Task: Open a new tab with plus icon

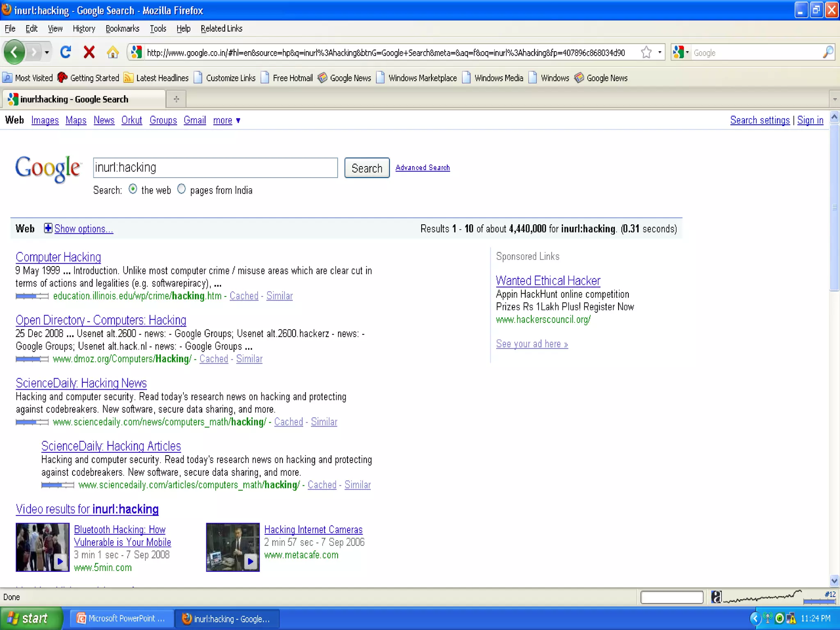Action: coord(176,99)
